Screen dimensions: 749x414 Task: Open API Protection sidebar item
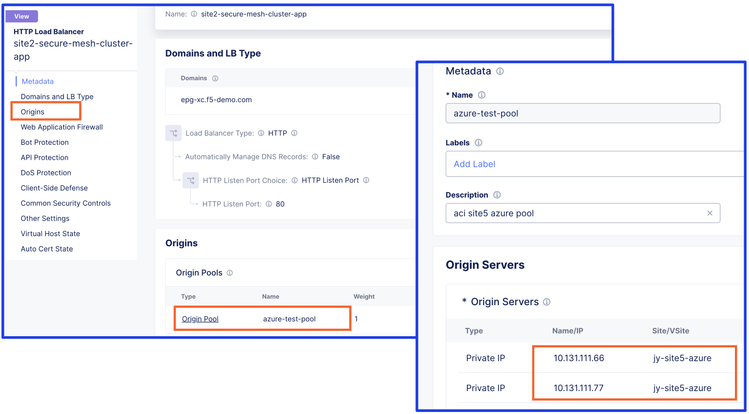(x=45, y=157)
